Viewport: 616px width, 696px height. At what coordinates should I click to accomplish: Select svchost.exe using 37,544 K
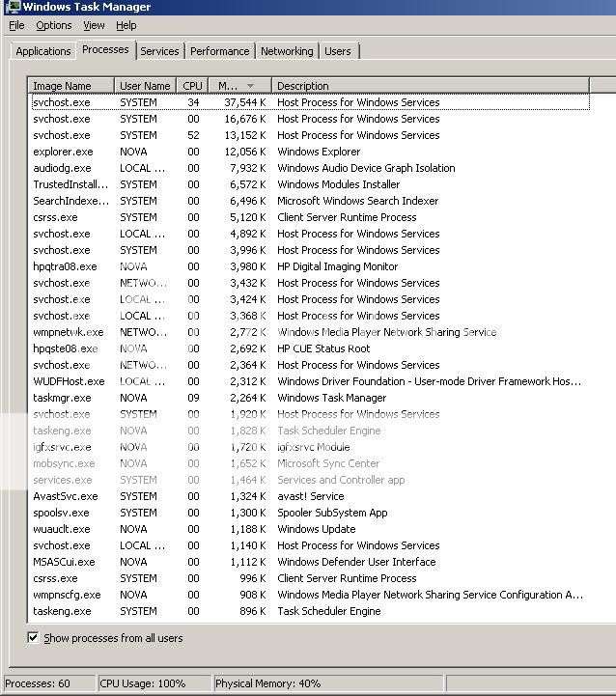pyautogui.click(x=311, y=102)
